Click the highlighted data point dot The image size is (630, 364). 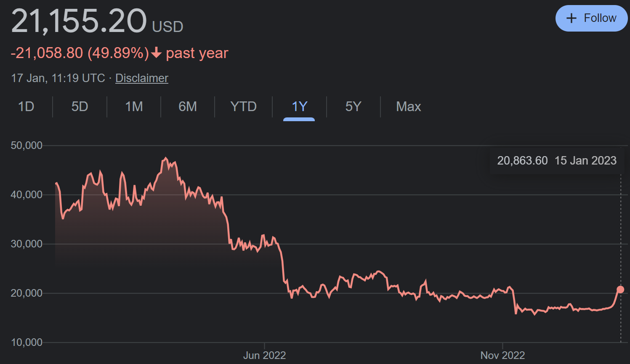pyautogui.click(x=620, y=290)
